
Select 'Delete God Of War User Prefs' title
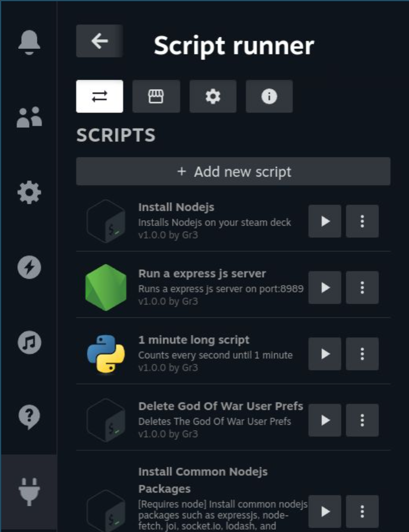pyautogui.click(x=220, y=406)
